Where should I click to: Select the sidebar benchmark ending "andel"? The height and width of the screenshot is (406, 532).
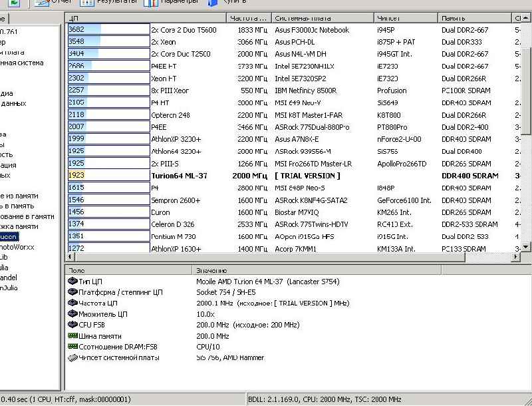9,278
